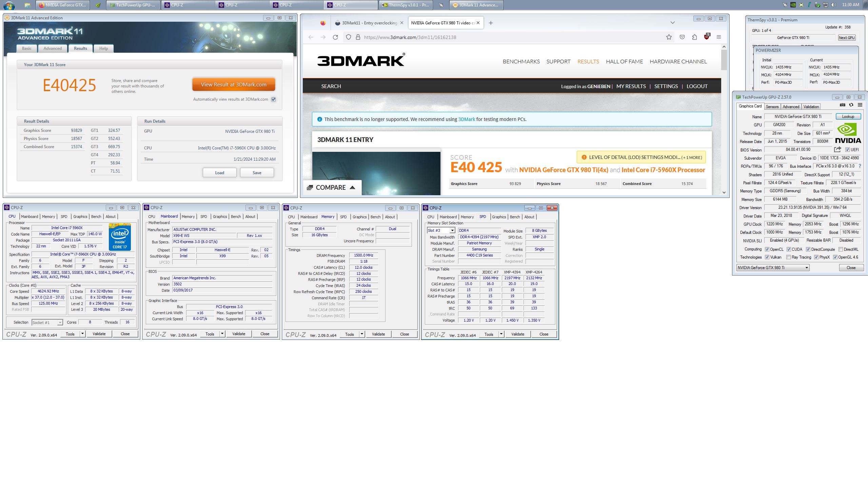Switch to Advanced tab in 3DMark 11
The height and width of the screenshot is (488, 868).
point(53,48)
